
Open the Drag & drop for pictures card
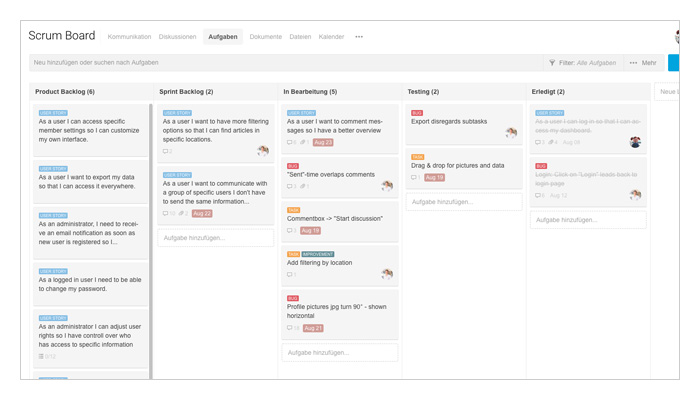464,168
